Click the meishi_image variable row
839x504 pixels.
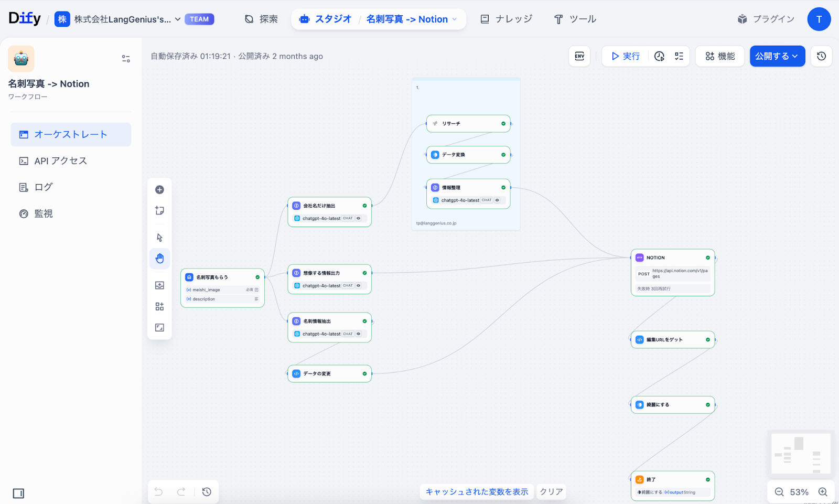coord(222,290)
